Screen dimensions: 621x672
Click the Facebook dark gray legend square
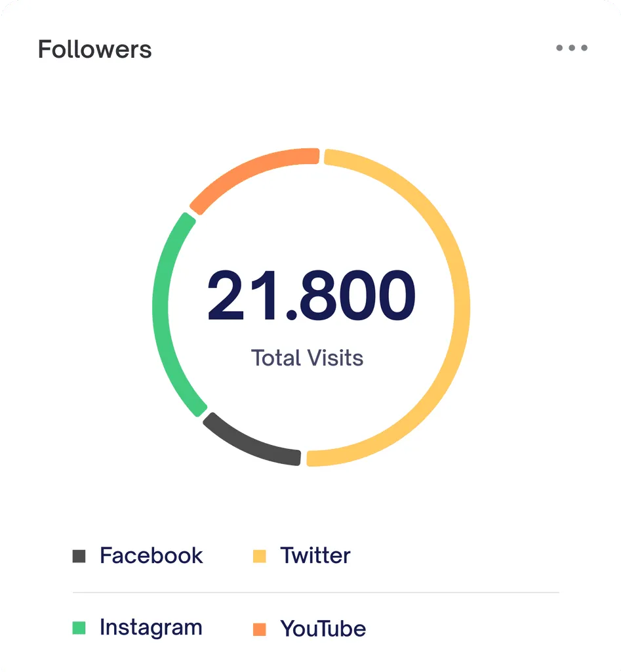pos(79,556)
